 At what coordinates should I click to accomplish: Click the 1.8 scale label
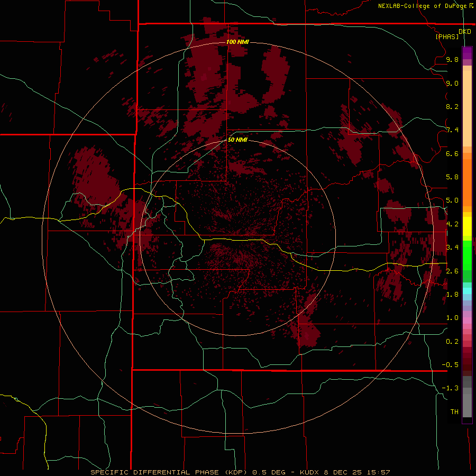[x=452, y=295]
